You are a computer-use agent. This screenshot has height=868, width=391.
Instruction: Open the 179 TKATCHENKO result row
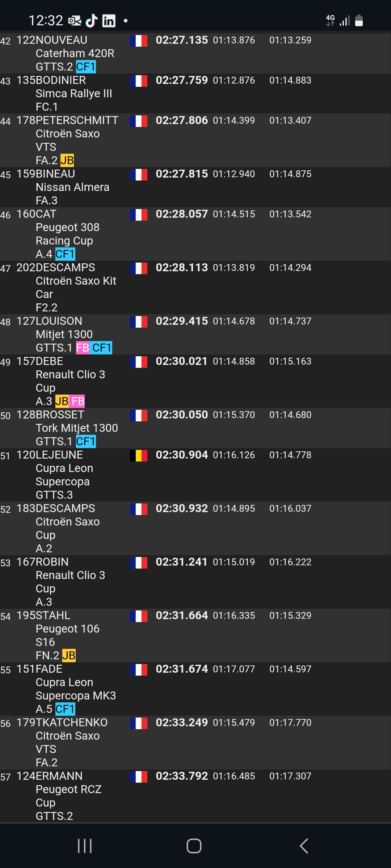click(x=195, y=743)
